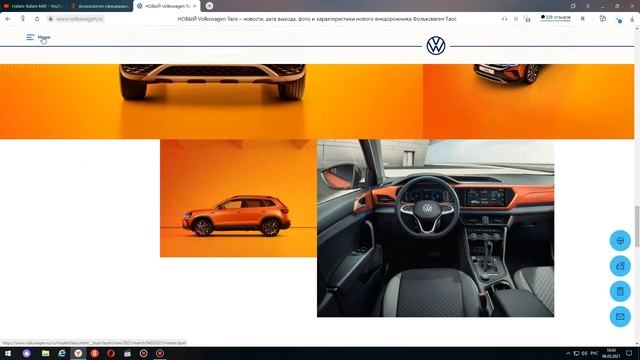Click the envelope contact floating button

coord(620,316)
